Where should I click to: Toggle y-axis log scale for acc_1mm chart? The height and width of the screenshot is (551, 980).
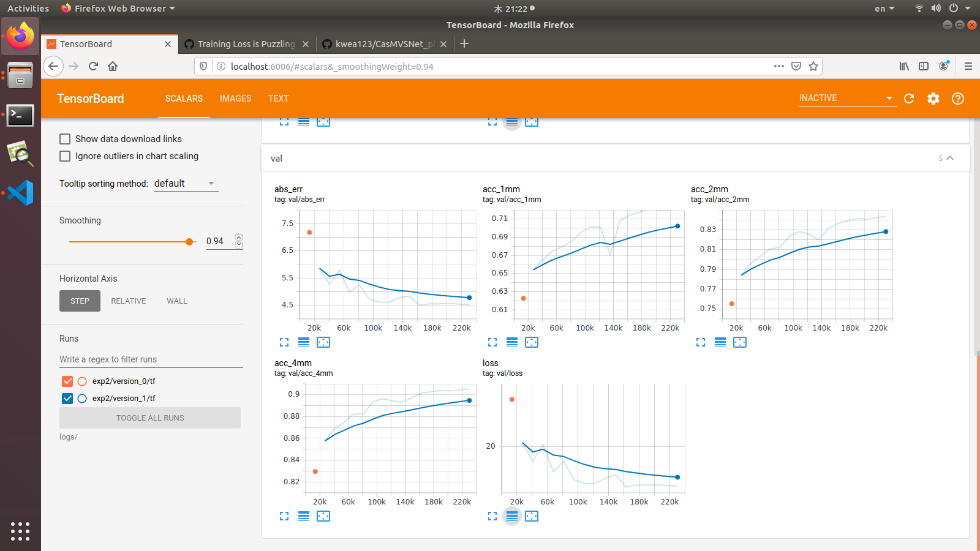click(x=512, y=342)
